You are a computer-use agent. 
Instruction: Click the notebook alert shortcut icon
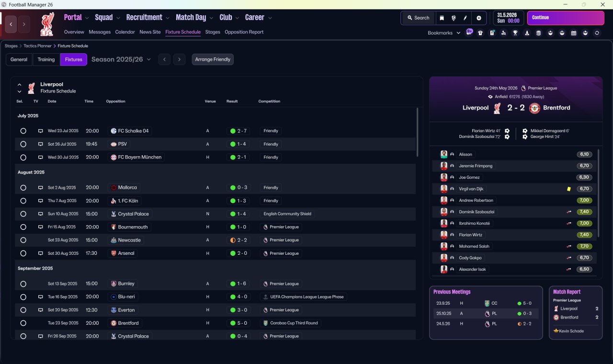point(492,33)
